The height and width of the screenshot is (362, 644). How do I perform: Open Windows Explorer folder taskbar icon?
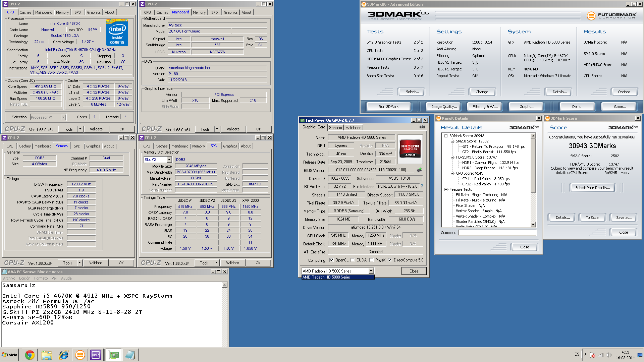tap(47, 355)
